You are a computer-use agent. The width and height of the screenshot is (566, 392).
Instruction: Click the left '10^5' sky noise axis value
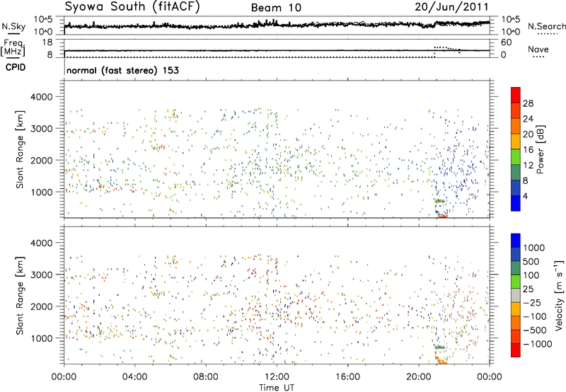pyautogui.click(x=43, y=20)
